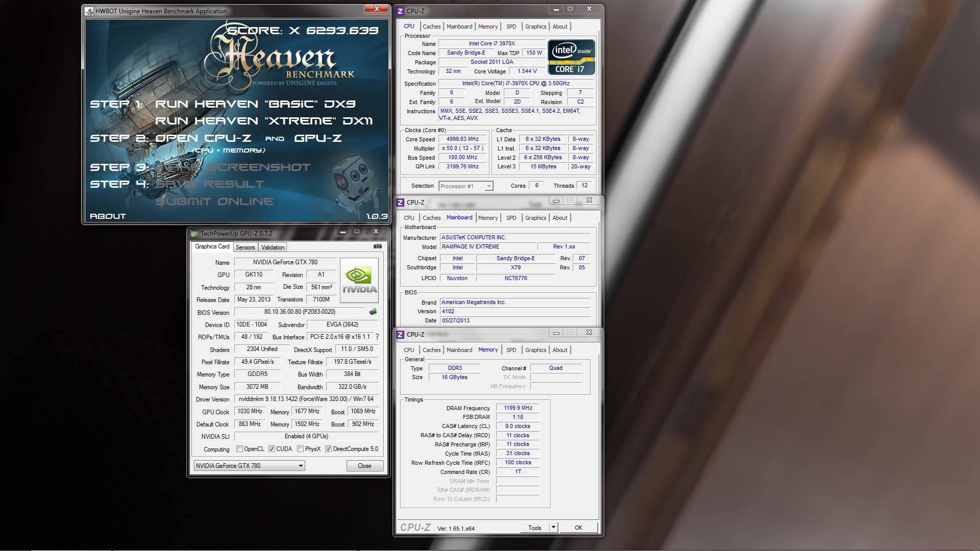This screenshot has width=980, height=551.
Task: Click the Intel Core i7 logo badge
Action: tap(571, 58)
